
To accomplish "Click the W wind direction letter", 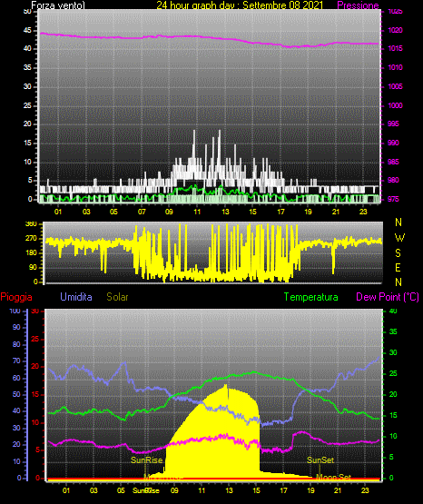I will pos(399,238).
